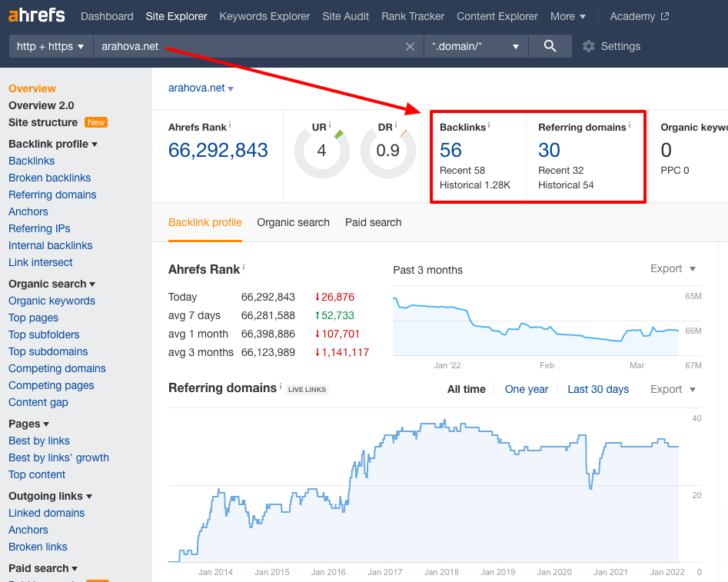Viewport: 728px width, 582px height.
Task: Switch to the Backlink profile tab
Action: point(205,222)
